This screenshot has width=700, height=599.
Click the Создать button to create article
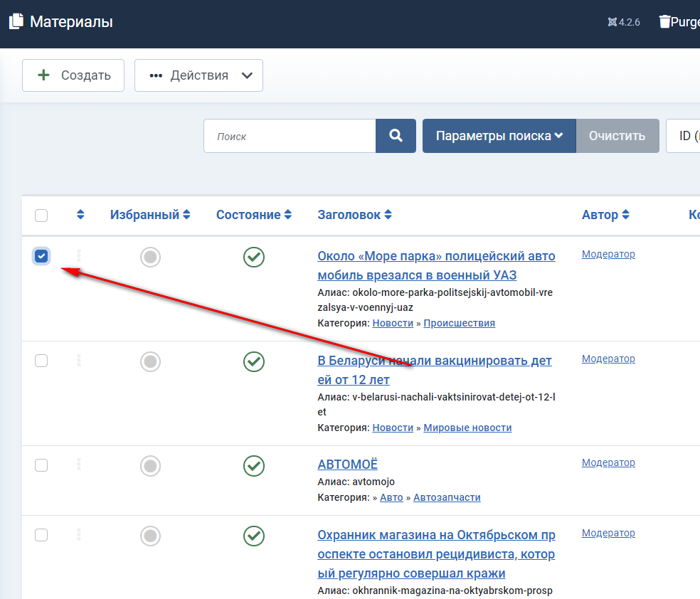coord(73,75)
